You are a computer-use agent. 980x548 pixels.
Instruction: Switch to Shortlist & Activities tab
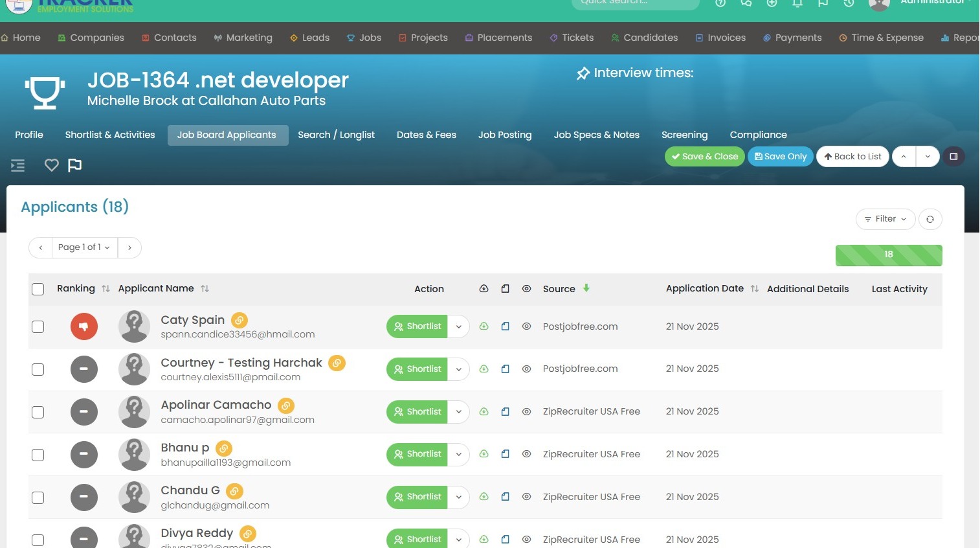pyautogui.click(x=110, y=135)
